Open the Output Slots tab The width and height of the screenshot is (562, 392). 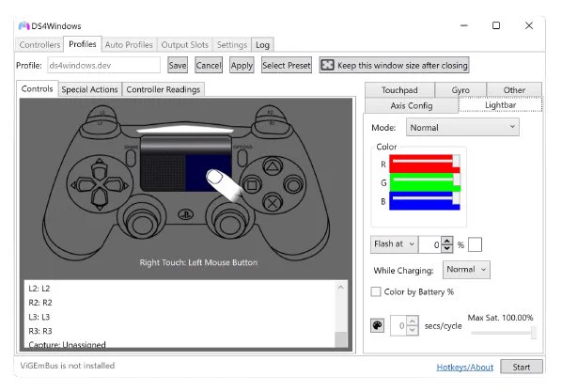pyautogui.click(x=184, y=45)
